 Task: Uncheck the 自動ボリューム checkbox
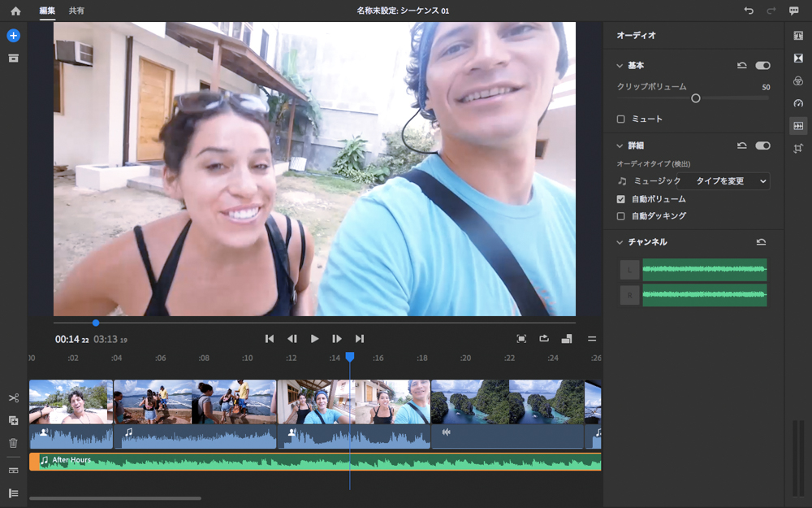point(621,199)
